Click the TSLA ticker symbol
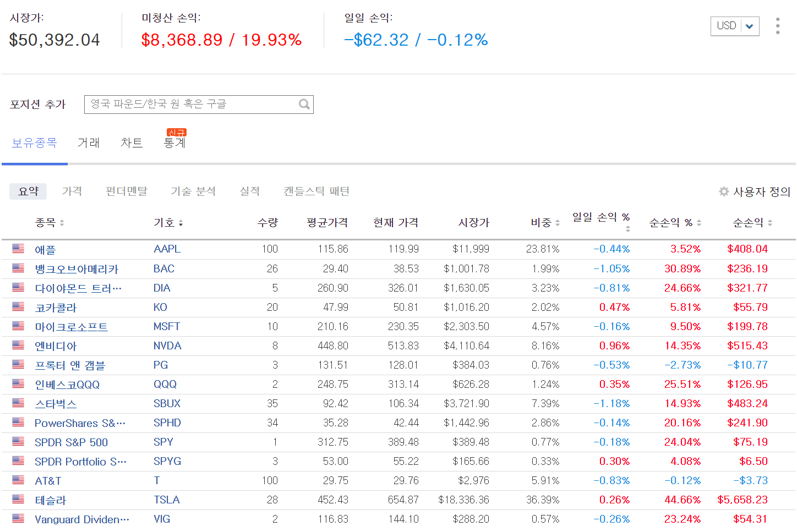The height and width of the screenshot is (532, 797). coord(167,500)
